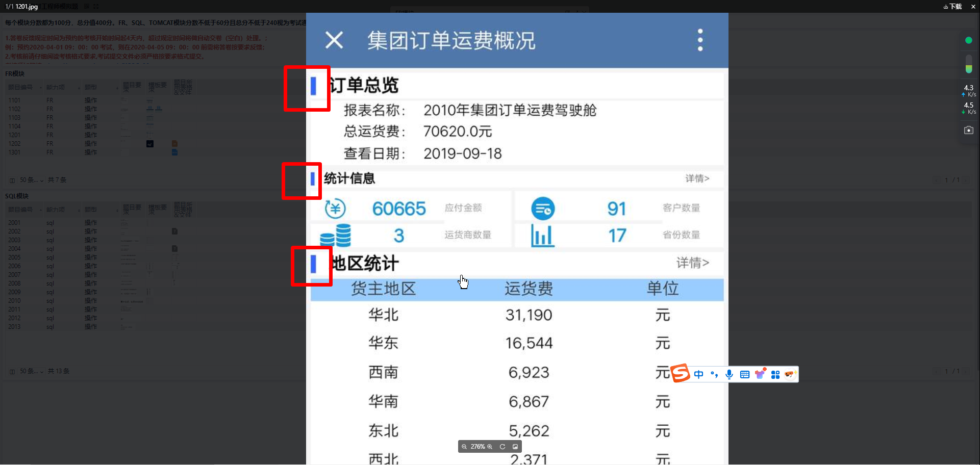Click 详情> next to 统计信息
Image resolution: width=980 pixels, height=465 pixels.
697,178
